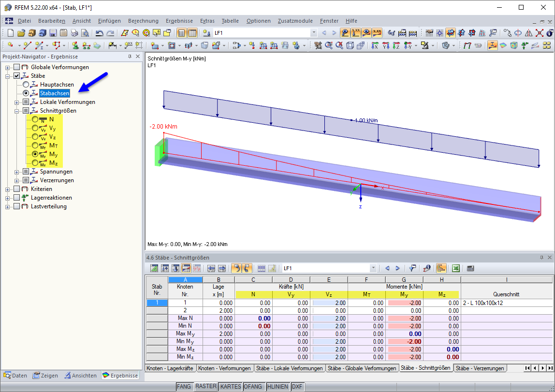This screenshot has height=392, width=555.
Task: Expand the Lokale Verformungen tree node
Action: 16,102
